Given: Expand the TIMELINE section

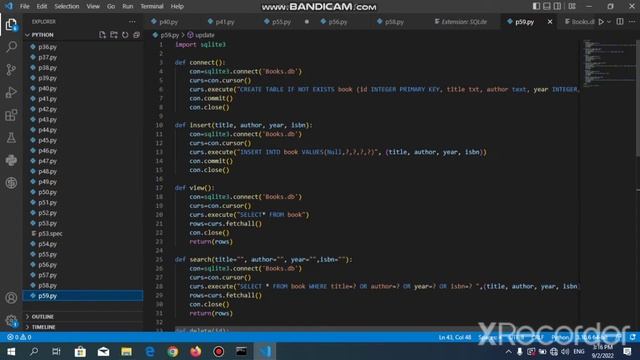Looking at the screenshot, I should tap(83, 327).
